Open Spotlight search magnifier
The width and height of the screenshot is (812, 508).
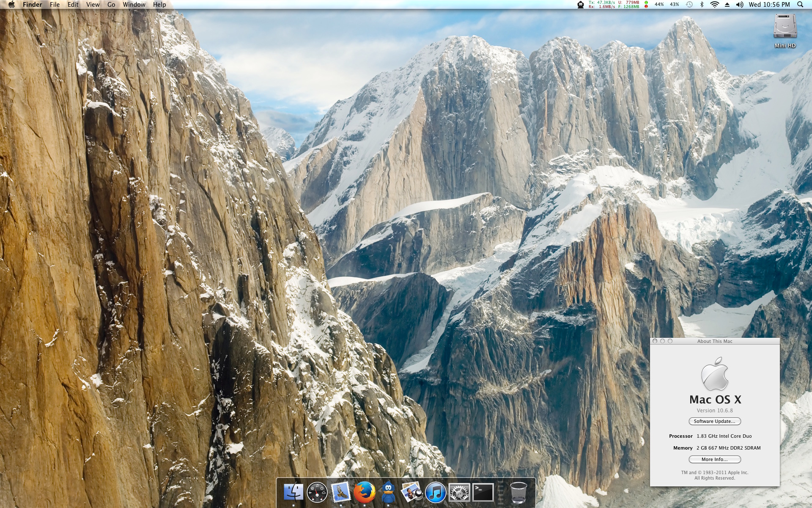(x=800, y=5)
